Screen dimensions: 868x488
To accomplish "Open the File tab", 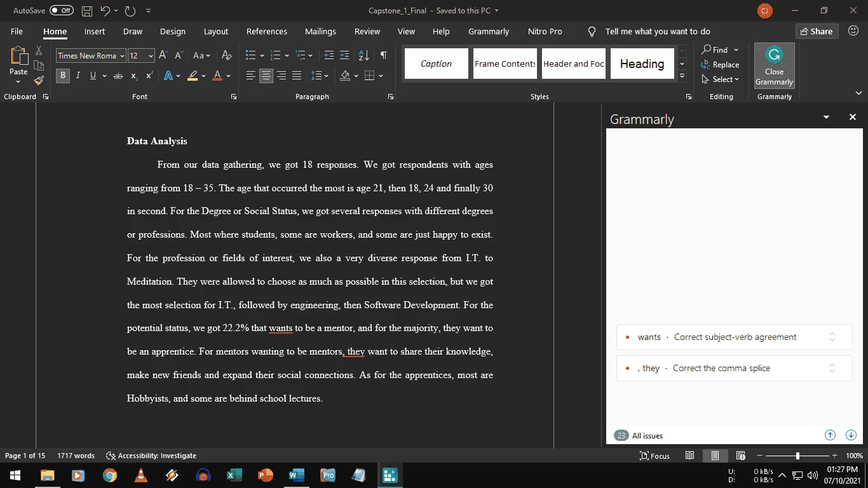I will coord(17,31).
